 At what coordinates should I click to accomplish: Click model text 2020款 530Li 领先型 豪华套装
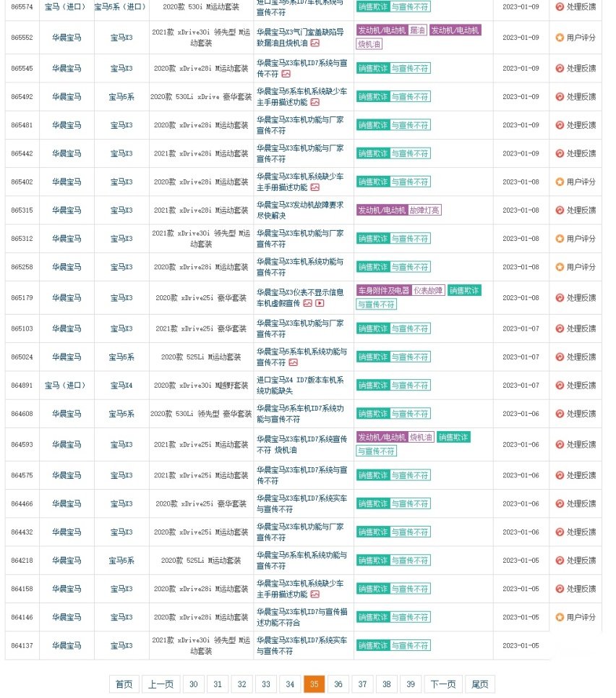(201, 414)
